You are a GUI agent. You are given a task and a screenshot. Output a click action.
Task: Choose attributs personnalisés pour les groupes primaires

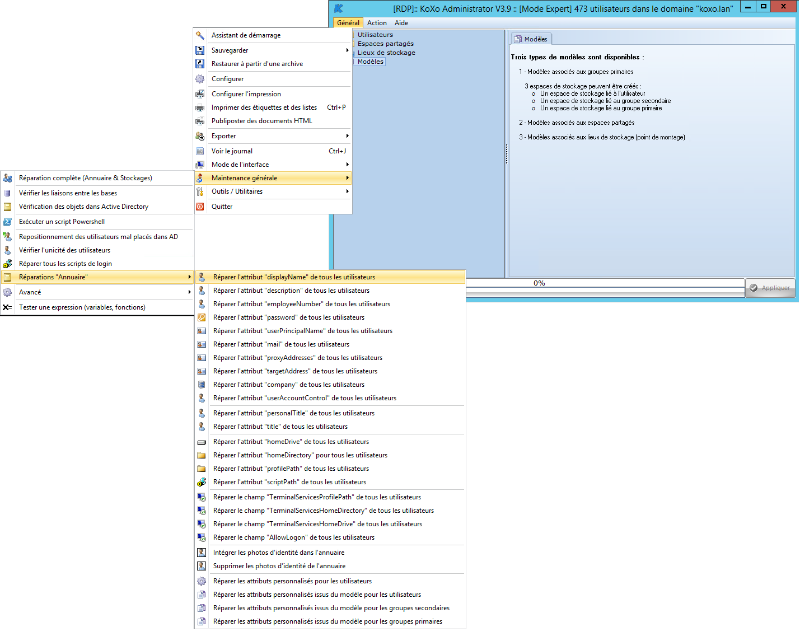click(330, 621)
